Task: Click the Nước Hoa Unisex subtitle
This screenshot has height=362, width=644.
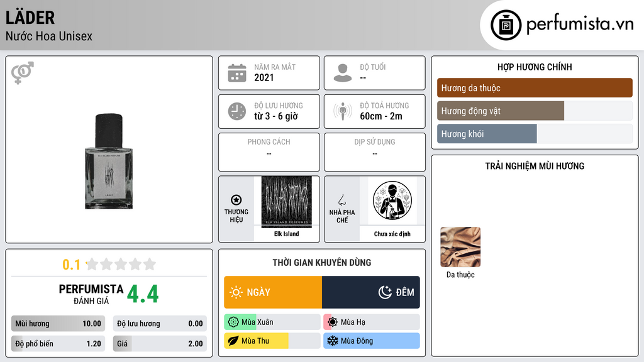Action: click(x=49, y=36)
